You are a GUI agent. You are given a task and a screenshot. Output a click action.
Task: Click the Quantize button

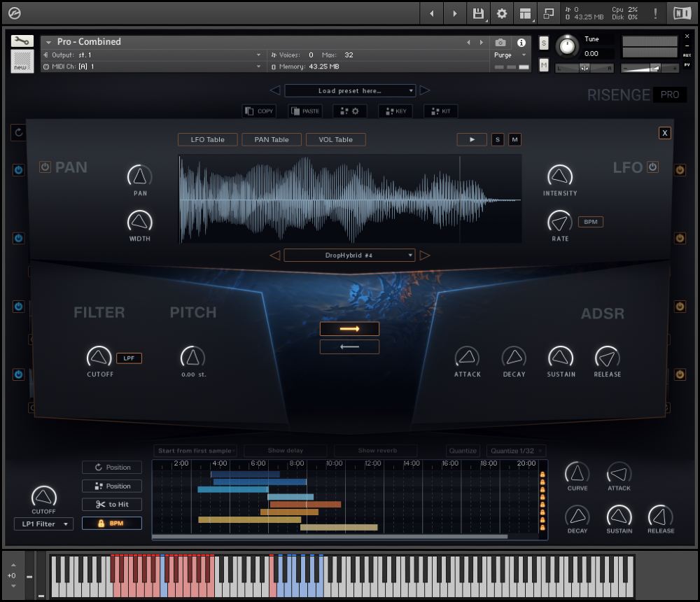coord(463,451)
